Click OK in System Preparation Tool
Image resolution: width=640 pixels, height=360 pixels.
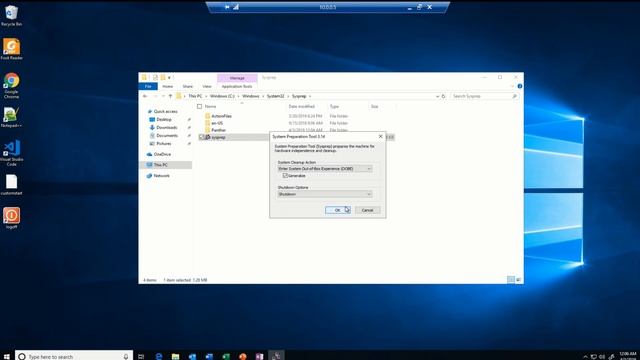point(338,210)
